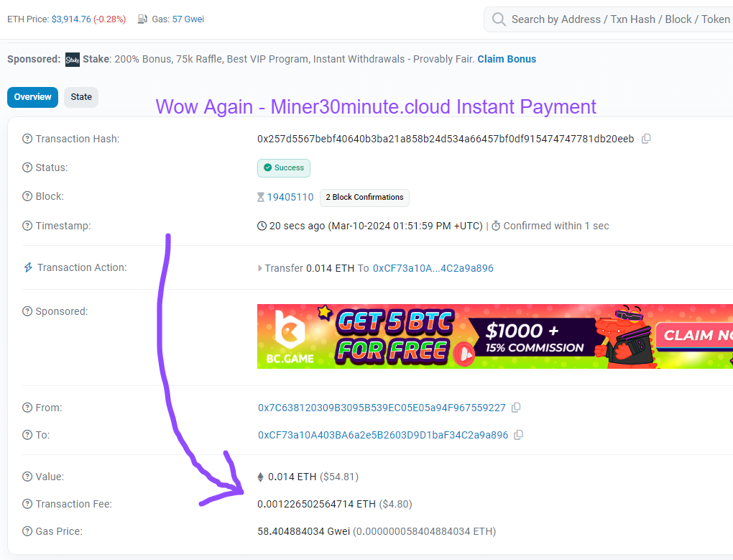Click the green Success check icon
Image resolution: width=733 pixels, height=560 pixels.
point(268,167)
